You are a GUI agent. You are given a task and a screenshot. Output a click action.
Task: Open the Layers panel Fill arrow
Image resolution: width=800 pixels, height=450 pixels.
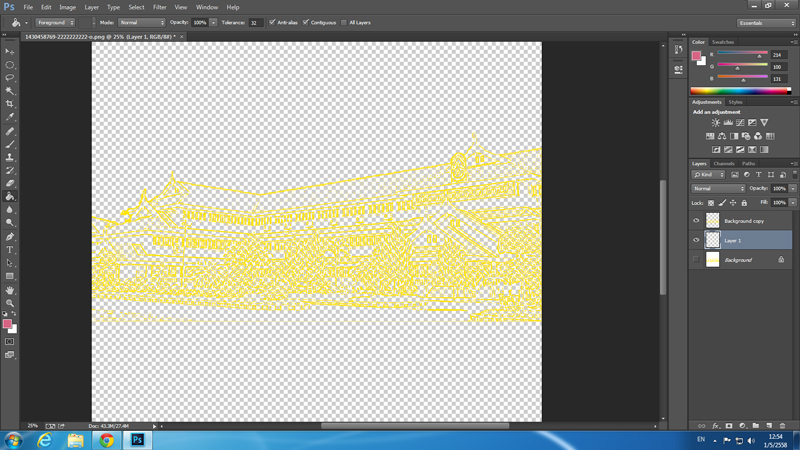(793, 203)
